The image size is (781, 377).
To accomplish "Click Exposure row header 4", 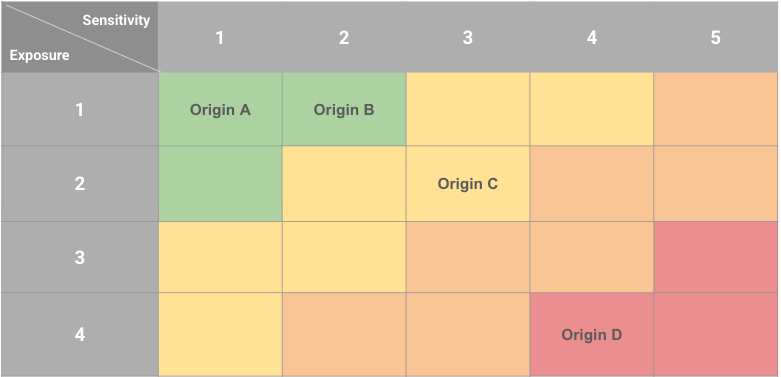I will pyautogui.click(x=80, y=334).
